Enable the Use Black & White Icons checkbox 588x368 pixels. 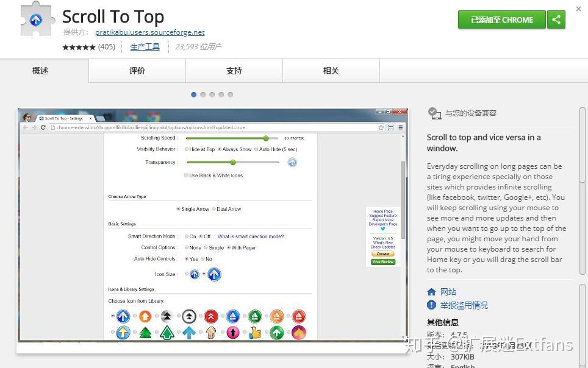pyautogui.click(x=186, y=175)
